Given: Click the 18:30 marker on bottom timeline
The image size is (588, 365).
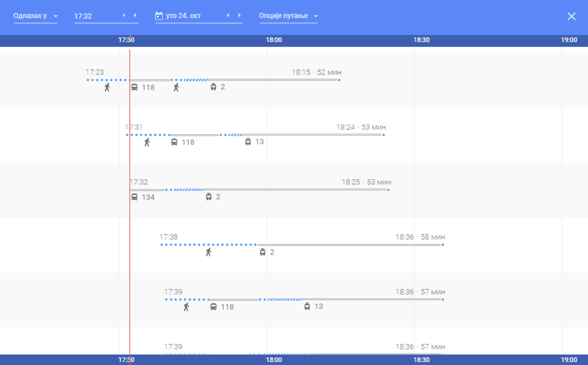Looking at the screenshot, I should pos(422,360).
